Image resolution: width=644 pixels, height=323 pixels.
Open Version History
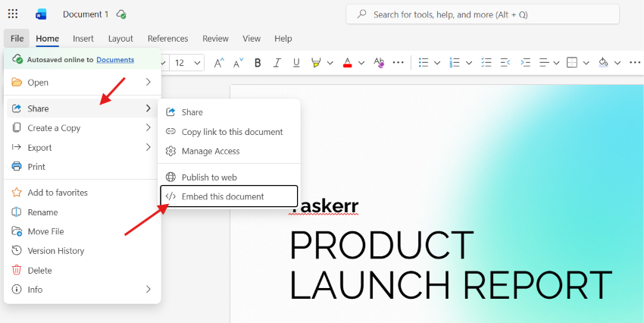[x=82, y=251]
